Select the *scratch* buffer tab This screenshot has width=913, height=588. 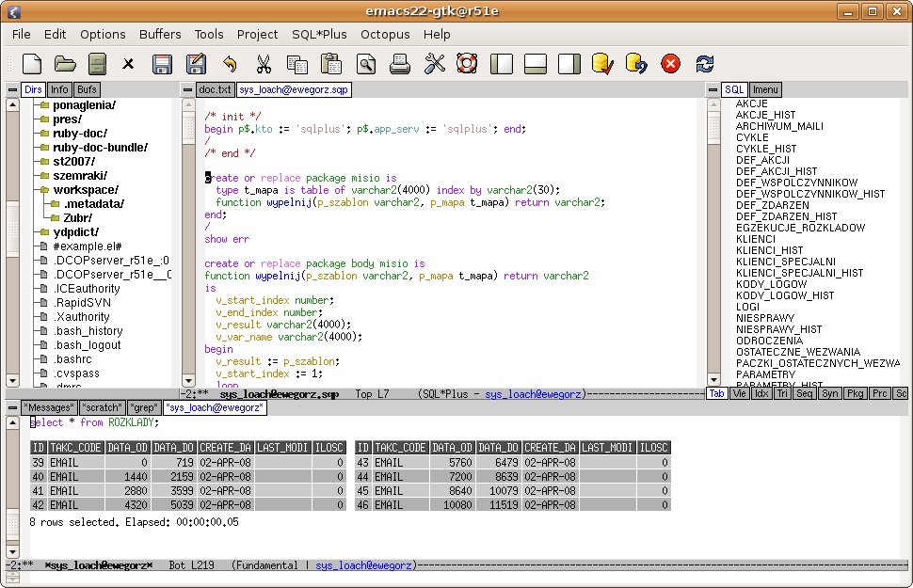pos(102,407)
